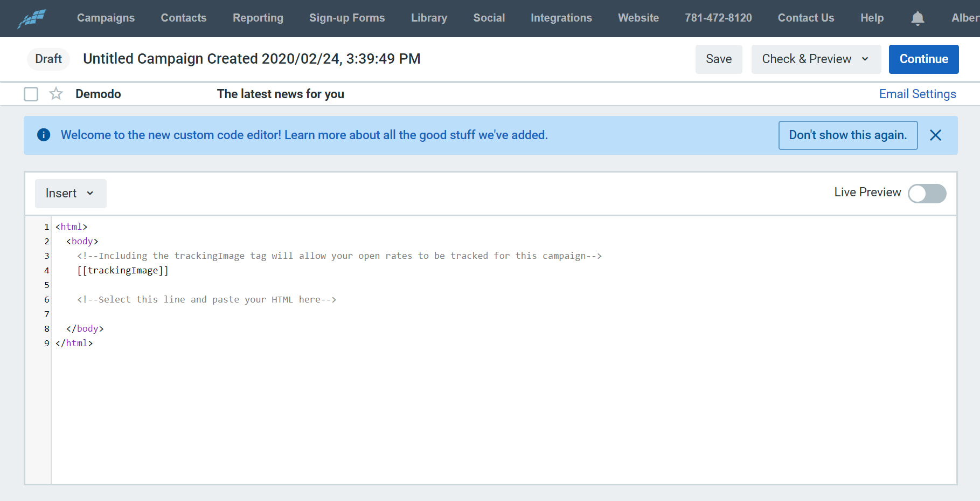Star the Demodo email
980x501 pixels.
tap(56, 94)
